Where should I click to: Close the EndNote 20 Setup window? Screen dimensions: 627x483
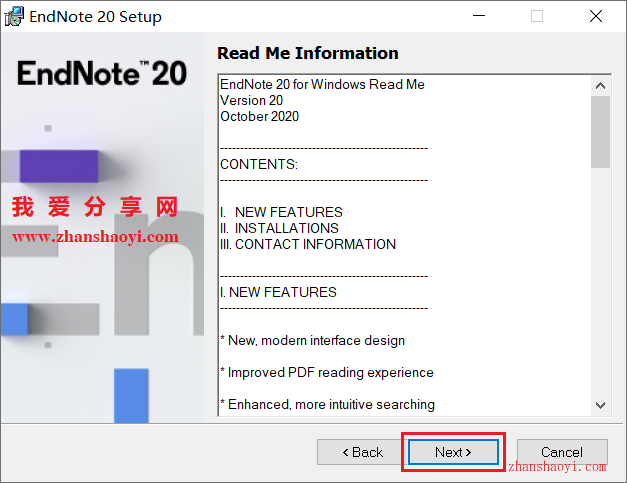tap(596, 16)
